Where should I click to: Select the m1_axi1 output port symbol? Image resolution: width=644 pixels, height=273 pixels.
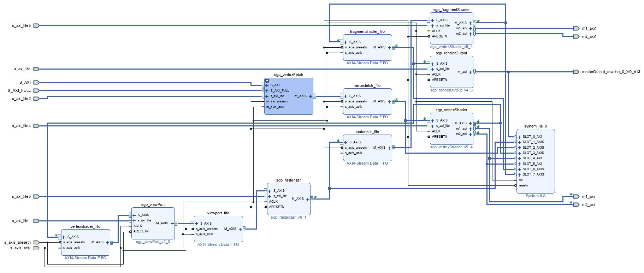pyautogui.click(x=576, y=28)
